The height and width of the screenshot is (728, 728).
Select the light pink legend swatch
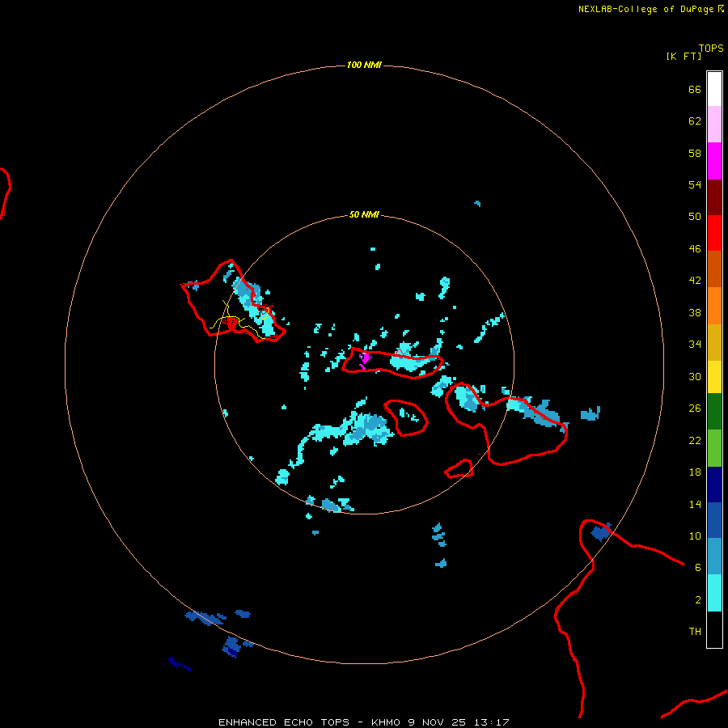[714, 125]
